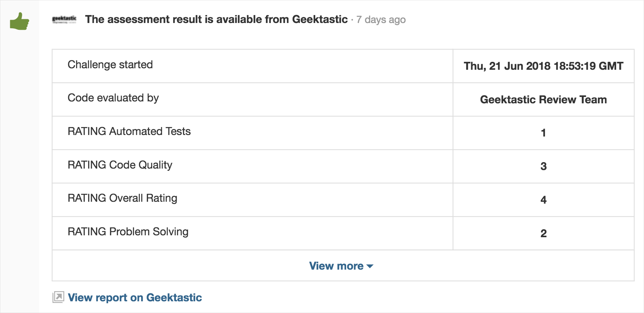Click the external link icon beside View report
This screenshot has width=644, height=313.
(58, 297)
